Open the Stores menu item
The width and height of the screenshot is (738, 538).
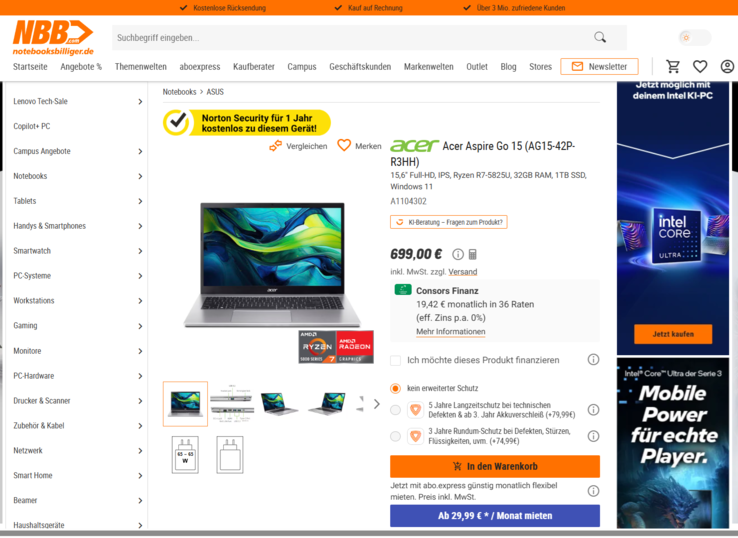pos(540,66)
